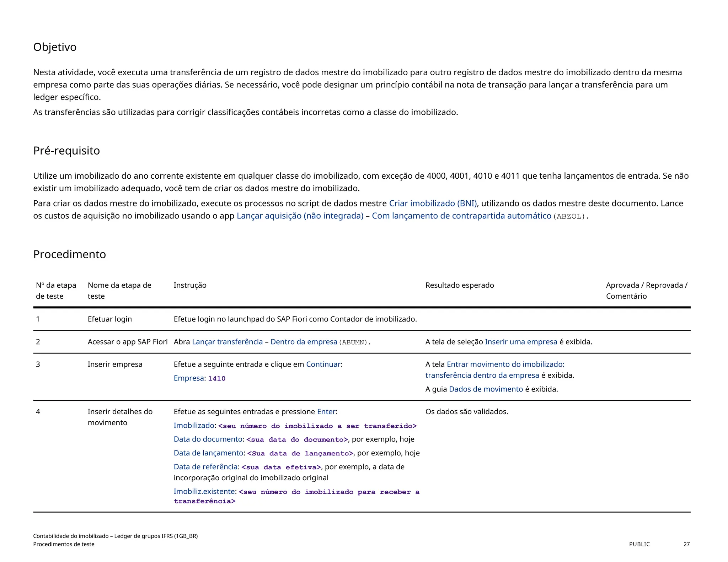The height and width of the screenshot is (562, 728).
Task: Click the Imobilizado field label
Action: tap(194, 425)
